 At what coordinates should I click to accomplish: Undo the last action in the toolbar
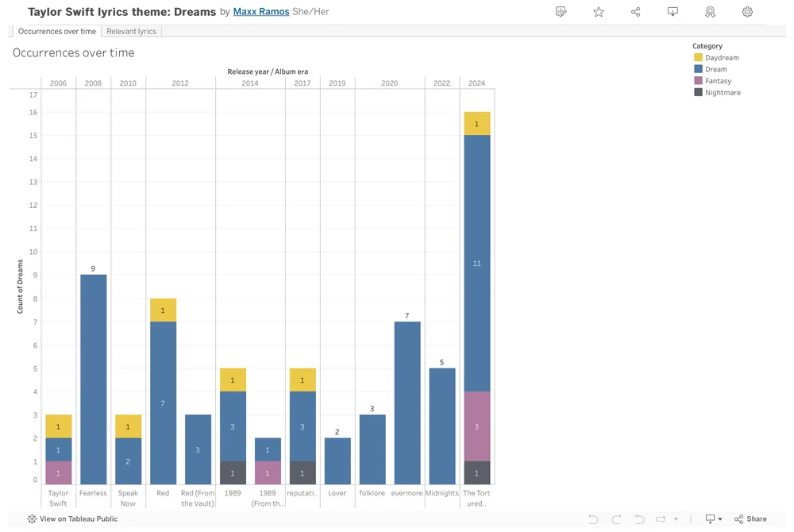tap(592, 519)
